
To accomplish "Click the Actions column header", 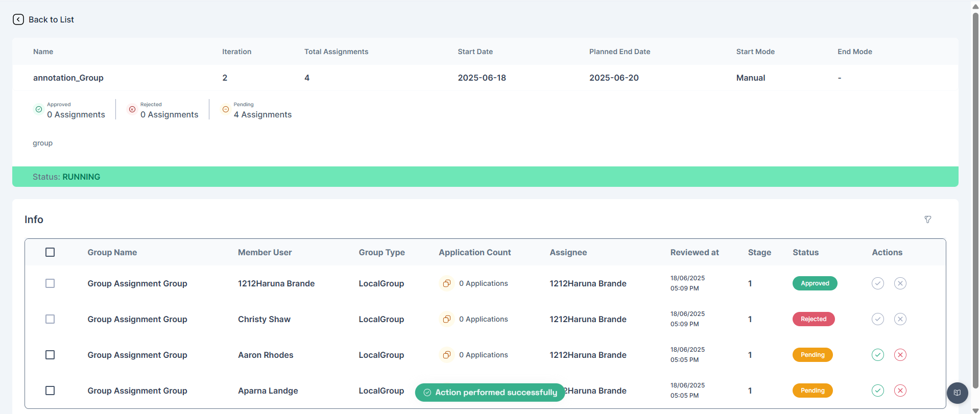I will click(887, 252).
